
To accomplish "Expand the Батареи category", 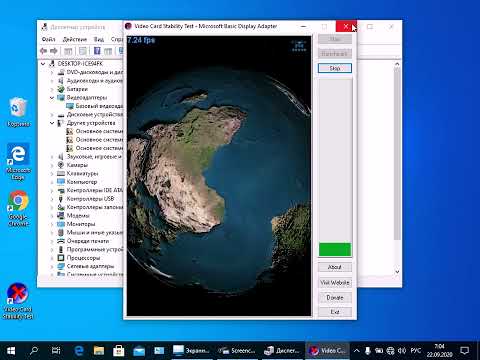I will click(52, 89).
